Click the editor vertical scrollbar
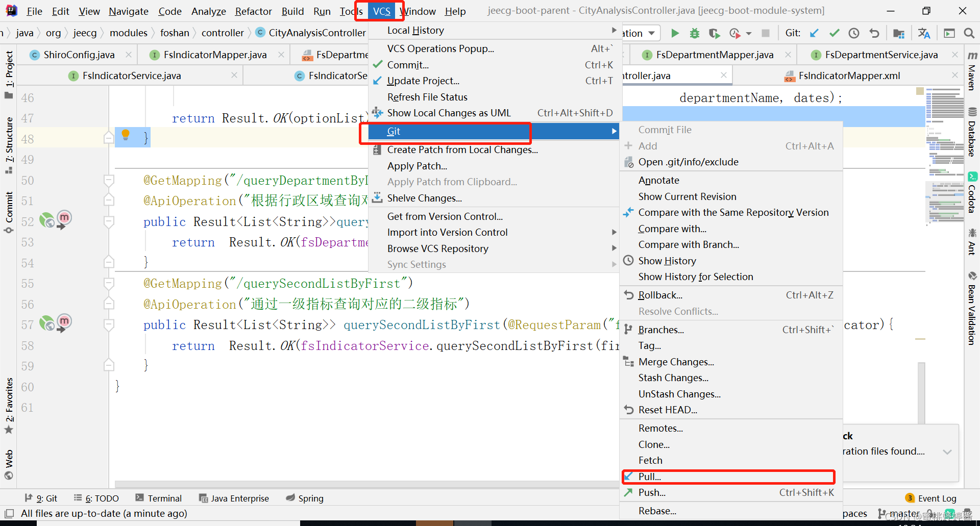 point(921,393)
